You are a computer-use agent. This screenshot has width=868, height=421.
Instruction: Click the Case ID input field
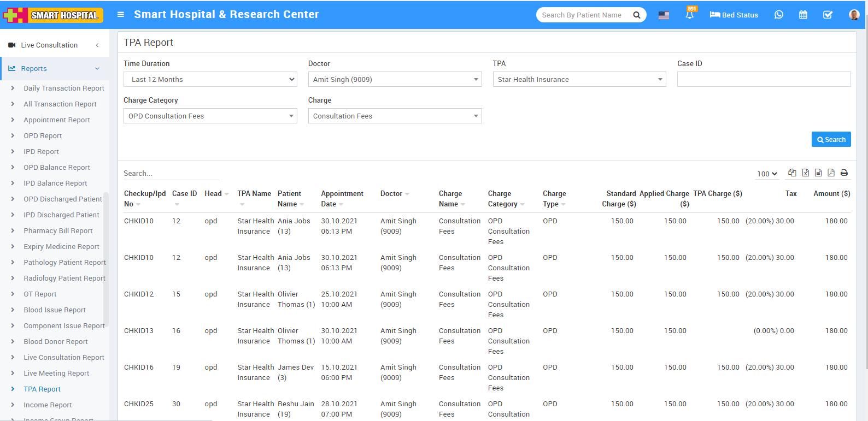[764, 79]
